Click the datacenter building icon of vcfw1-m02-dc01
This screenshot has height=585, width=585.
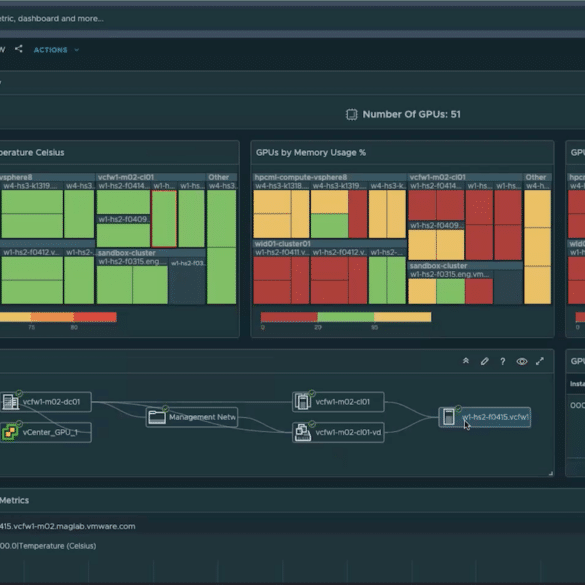[10, 401]
